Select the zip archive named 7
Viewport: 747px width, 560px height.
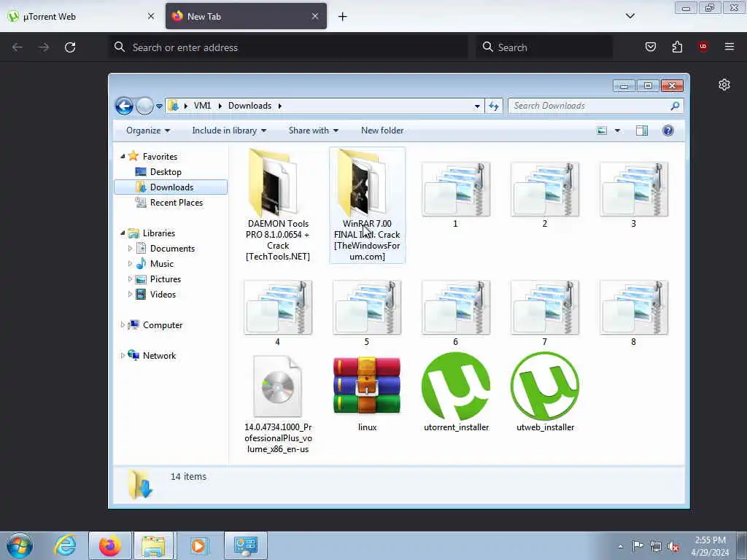544,314
